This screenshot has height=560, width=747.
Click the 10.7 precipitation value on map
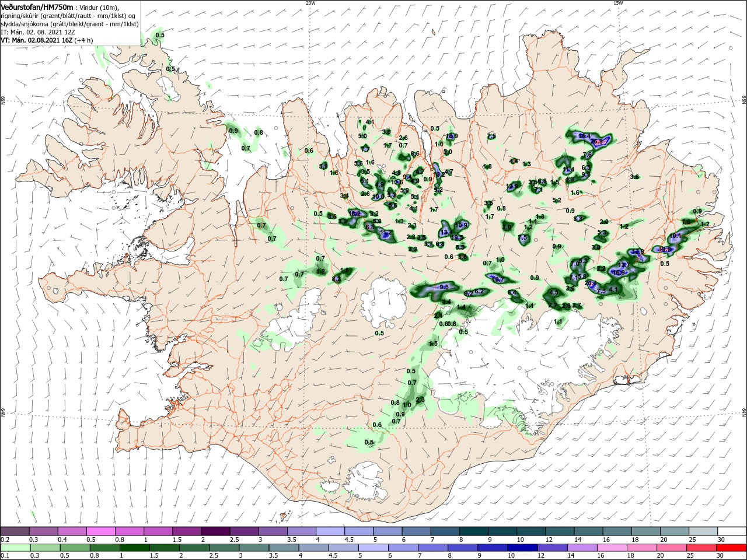pyautogui.click(x=498, y=279)
